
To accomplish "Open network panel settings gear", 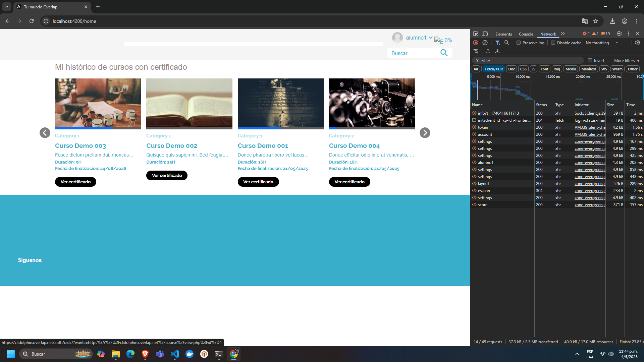I will click(638, 43).
